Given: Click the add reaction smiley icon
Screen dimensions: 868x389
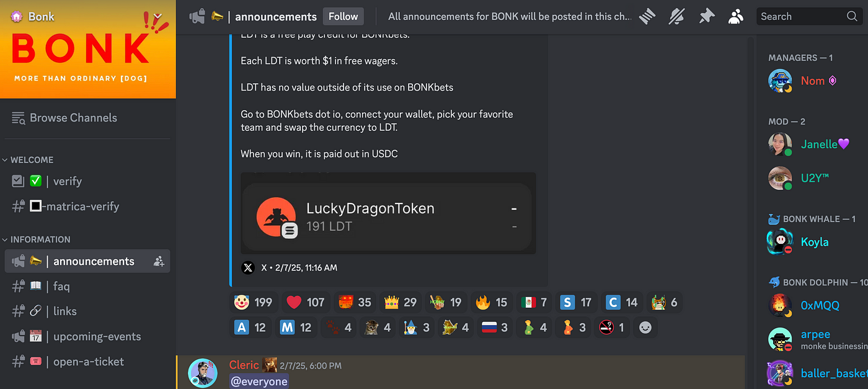Looking at the screenshot, I should click(645, 328).
